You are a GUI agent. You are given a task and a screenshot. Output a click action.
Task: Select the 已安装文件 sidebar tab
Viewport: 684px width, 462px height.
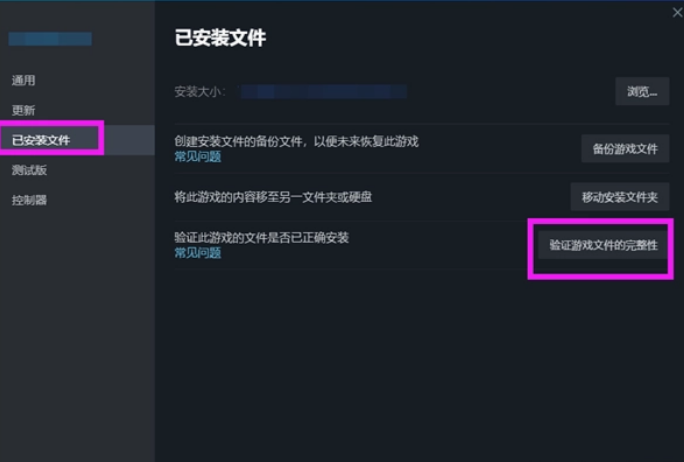[x=41, y=140]
